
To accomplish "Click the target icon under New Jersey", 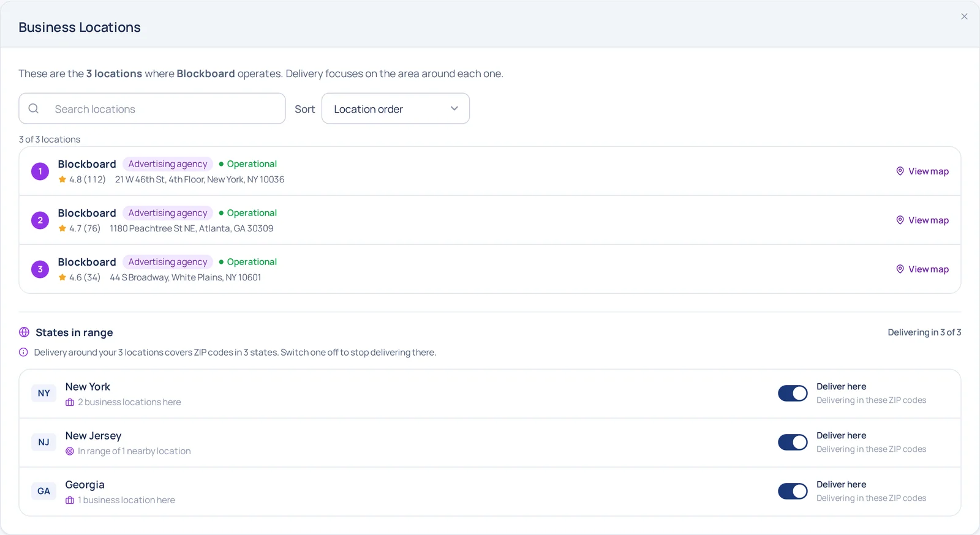I will coord(70,451).
